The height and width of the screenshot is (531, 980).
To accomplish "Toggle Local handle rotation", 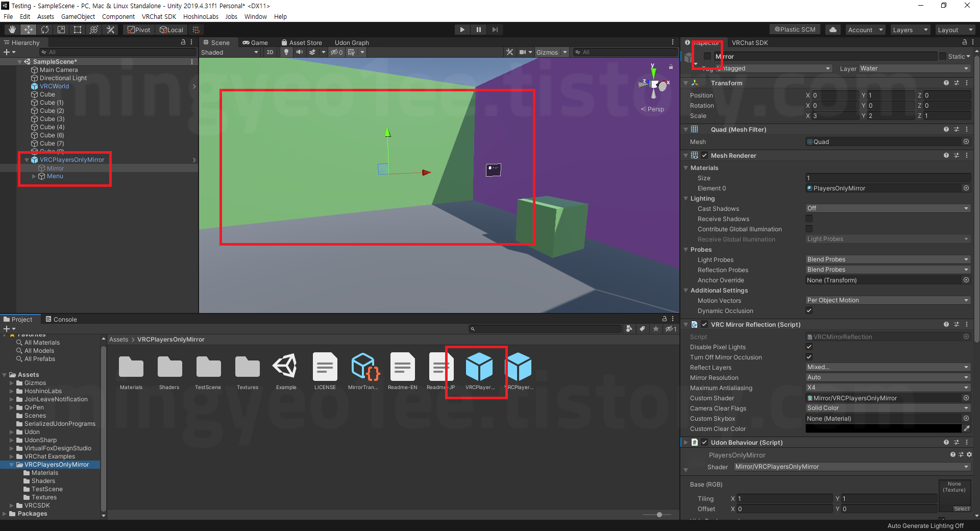I will [171, 30].
